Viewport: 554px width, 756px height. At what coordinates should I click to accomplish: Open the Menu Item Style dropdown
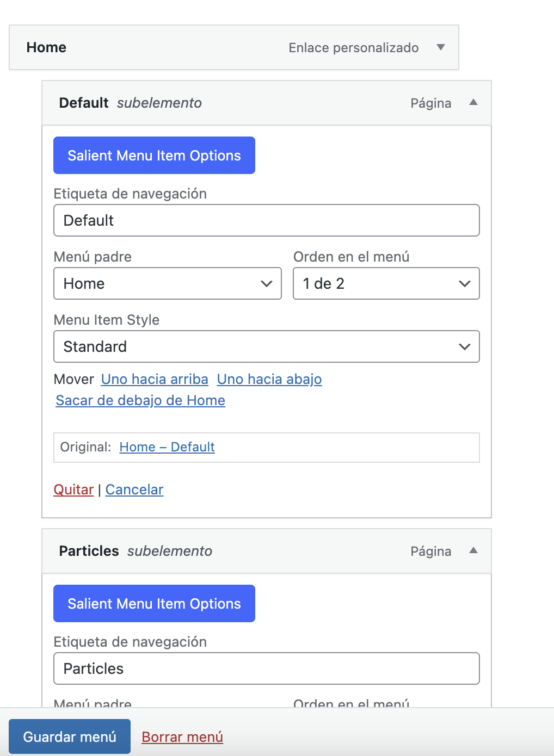click(x=267, y=346)
